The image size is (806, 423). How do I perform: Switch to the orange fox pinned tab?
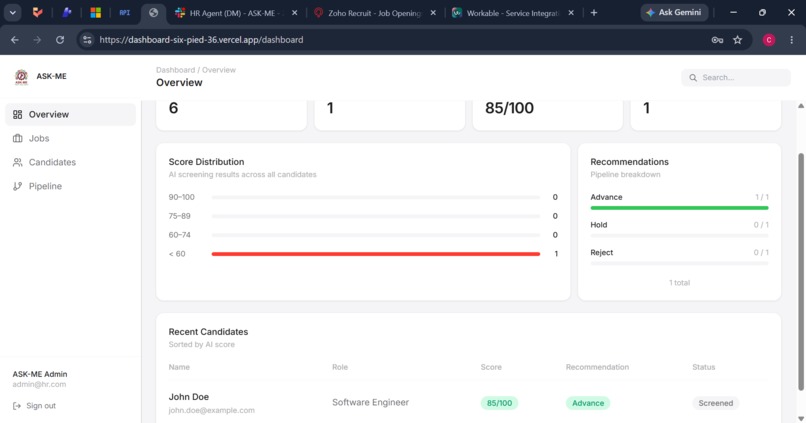tap(38, 13)
